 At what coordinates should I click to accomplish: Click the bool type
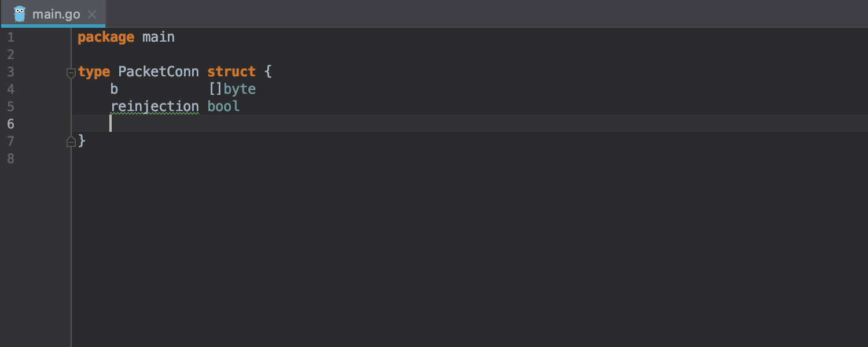223,106
